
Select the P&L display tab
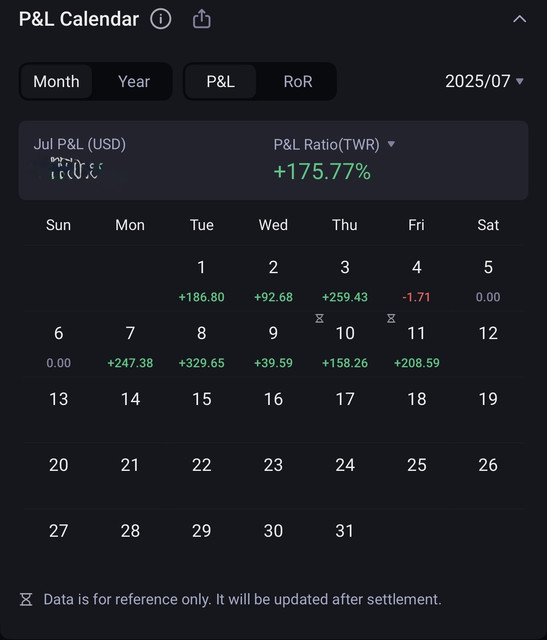220,82
